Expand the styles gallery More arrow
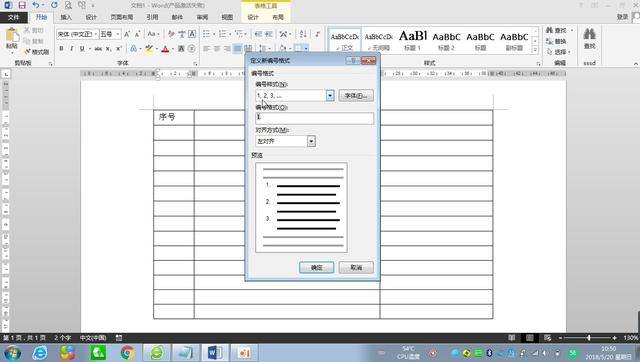This screenshot has width=640, height=362. [x=535, y=51]
